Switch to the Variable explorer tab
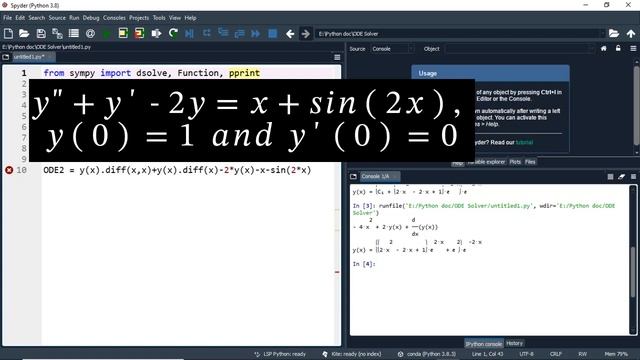The height and width of the screenshot is (360, 640). [x=486, y=162]
